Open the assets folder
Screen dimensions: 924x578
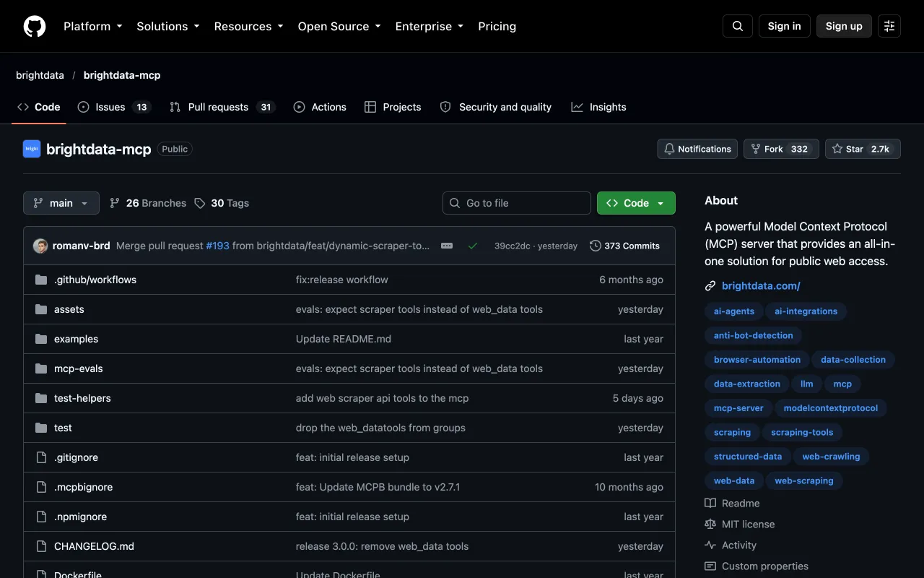pos(69,309)
